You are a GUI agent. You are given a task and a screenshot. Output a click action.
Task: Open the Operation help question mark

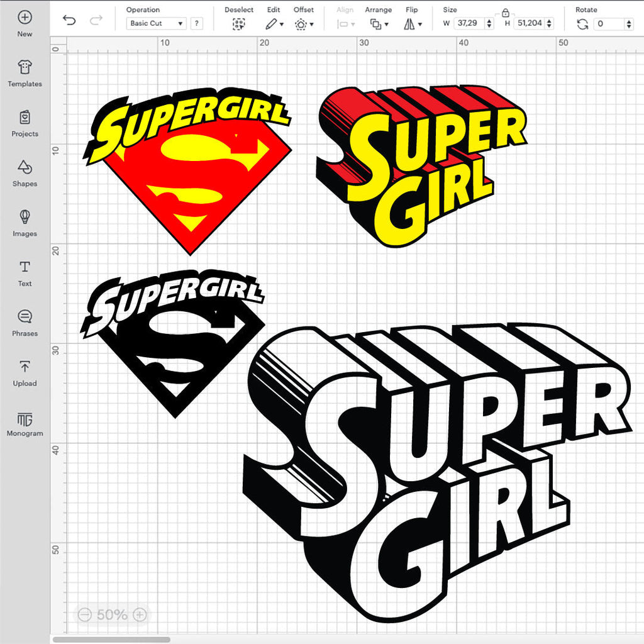[197, 23]
